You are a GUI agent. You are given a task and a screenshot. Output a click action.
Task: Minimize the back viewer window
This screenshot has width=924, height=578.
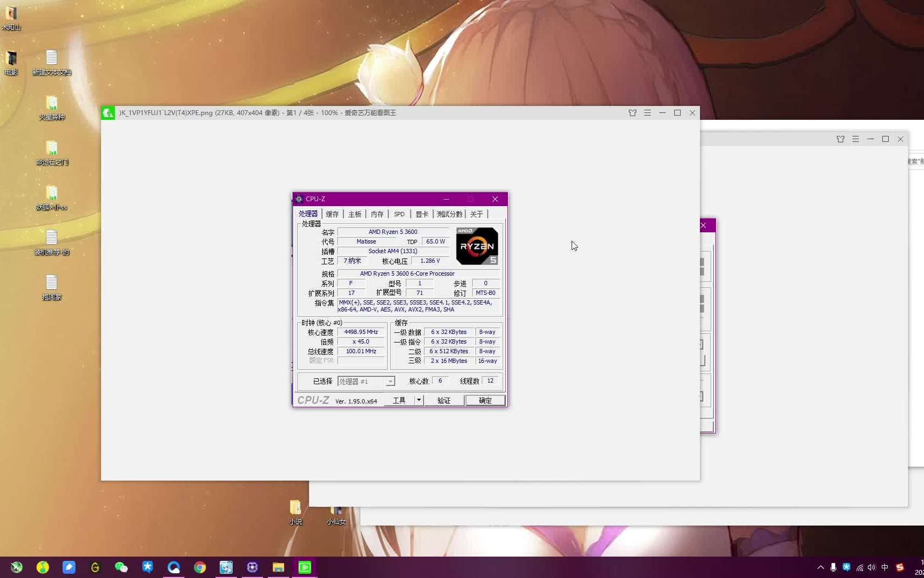871,139
